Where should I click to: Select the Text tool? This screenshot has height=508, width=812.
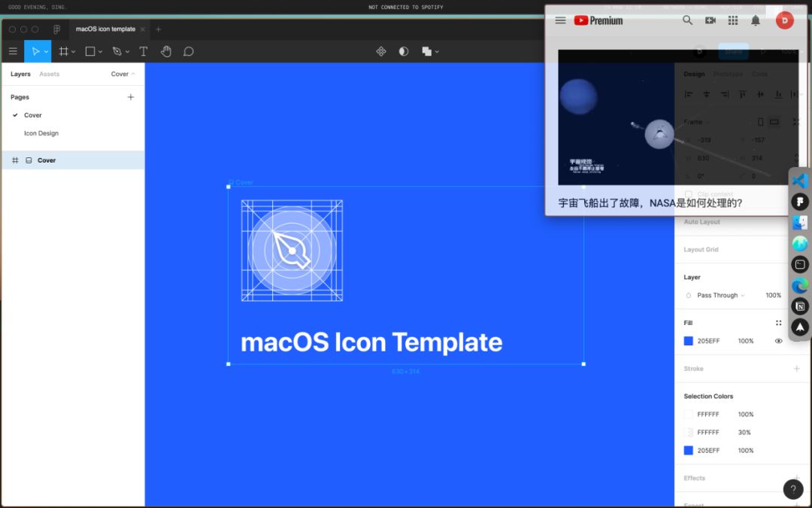coord(144,51)
